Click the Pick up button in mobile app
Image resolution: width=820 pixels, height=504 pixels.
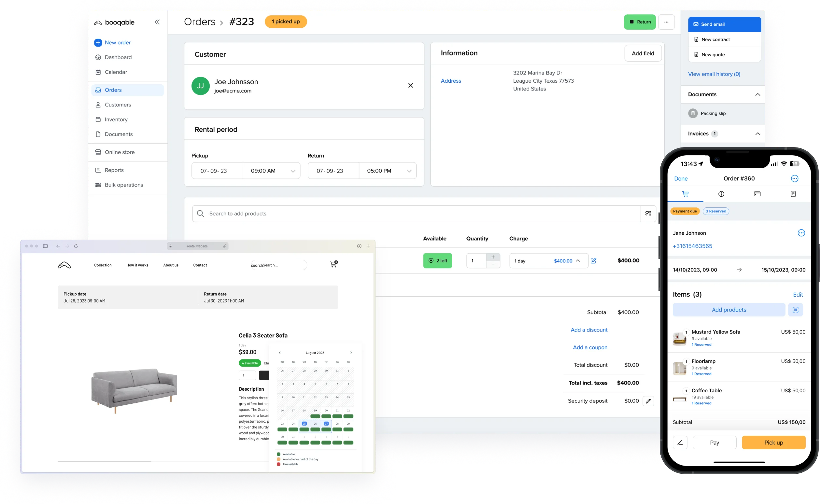[x=774, y=442]
